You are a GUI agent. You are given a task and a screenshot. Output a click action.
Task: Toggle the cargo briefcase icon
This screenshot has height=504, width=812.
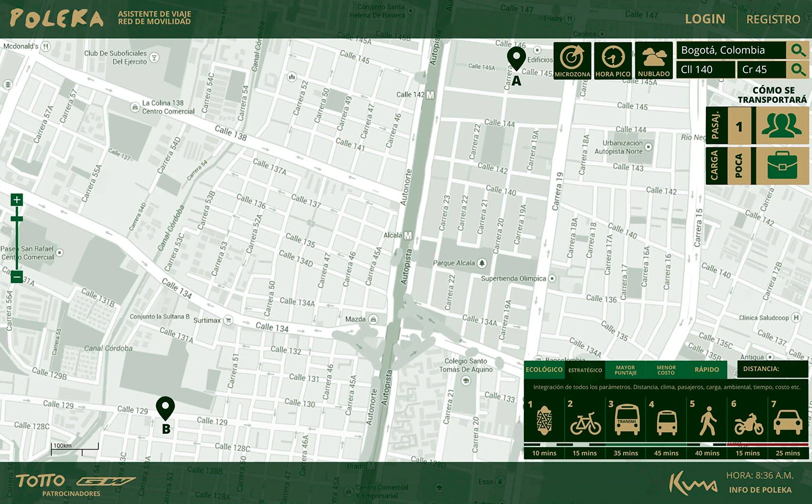coord(782,166)
